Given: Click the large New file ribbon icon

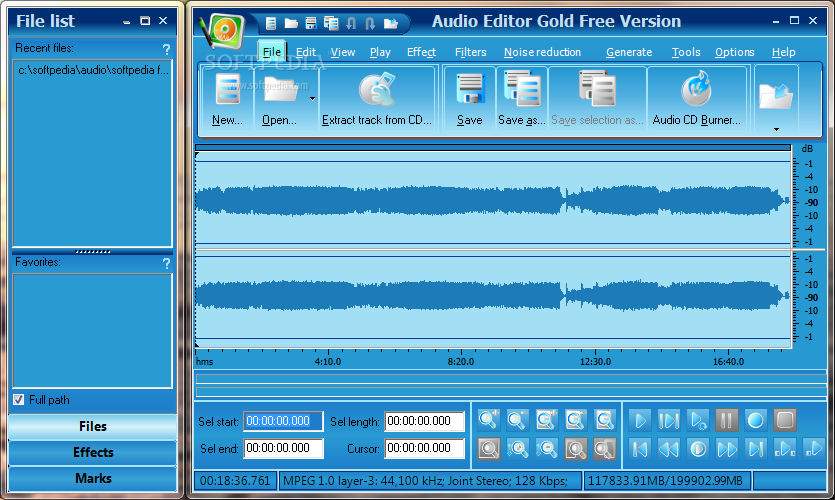Looking at the screenshot, I should click(228, 89).
